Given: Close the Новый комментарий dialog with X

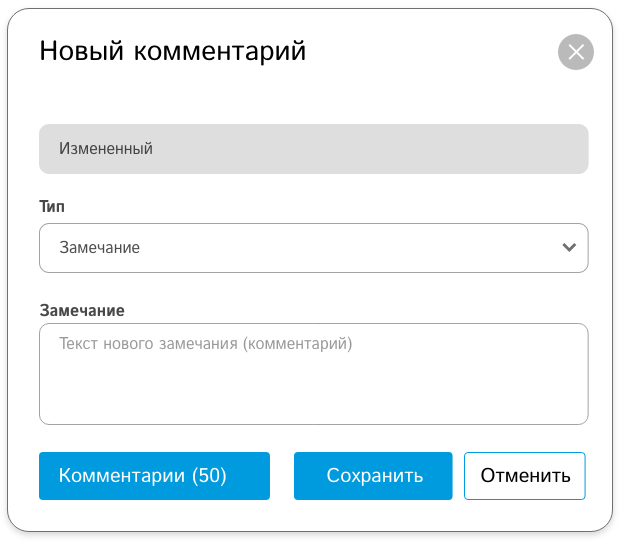Looking at the screenshot, I should tap(575, 52).
